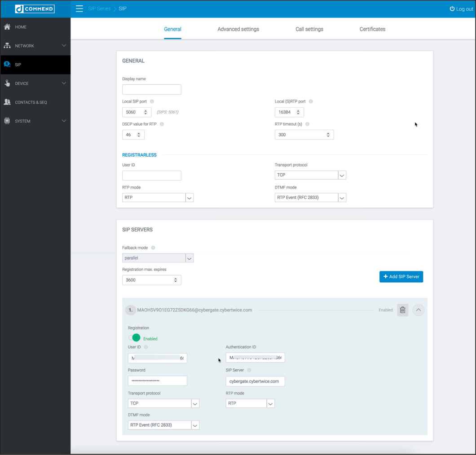
Task: Click the Add SIP Server button
Action: coord(401,277)
